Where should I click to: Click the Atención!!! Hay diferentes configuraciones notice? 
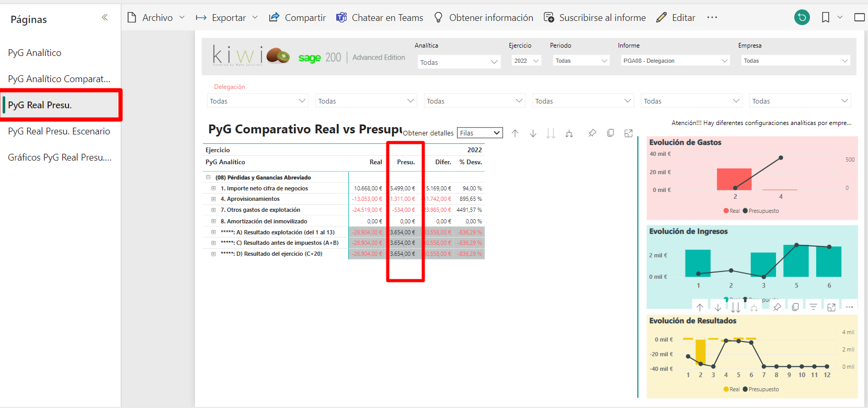pyautogui.click(x=761, y=123)
